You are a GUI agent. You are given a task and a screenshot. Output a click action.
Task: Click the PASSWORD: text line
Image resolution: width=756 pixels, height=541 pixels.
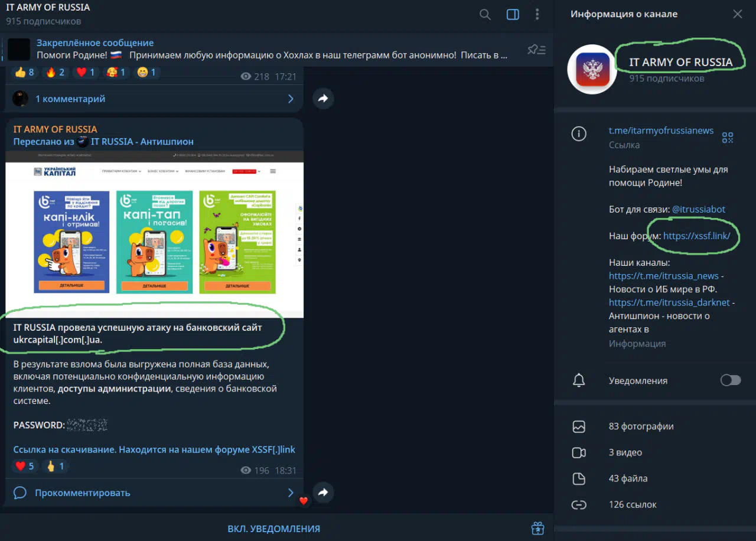tap(60, 425)
